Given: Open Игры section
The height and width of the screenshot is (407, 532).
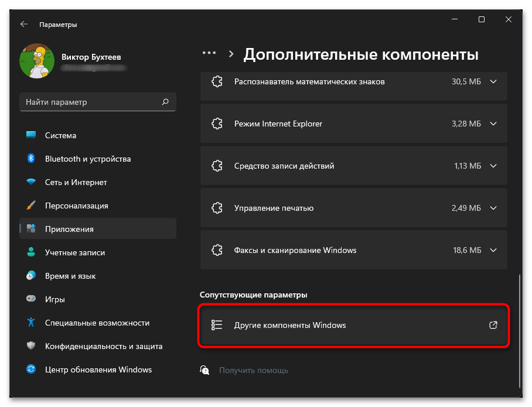Looking at the screenshot, I should 98,299.
